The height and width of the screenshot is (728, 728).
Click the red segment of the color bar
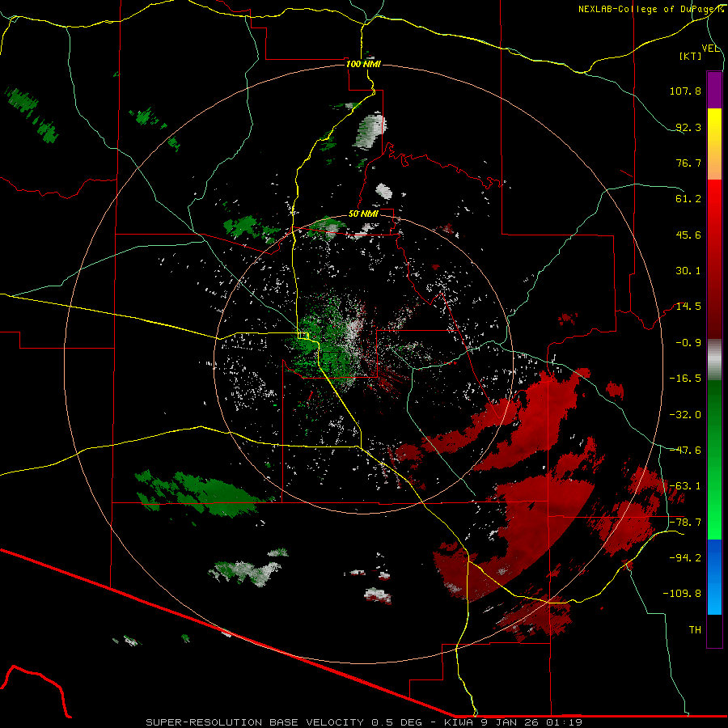pyautogui.click(x=714, y=259)
